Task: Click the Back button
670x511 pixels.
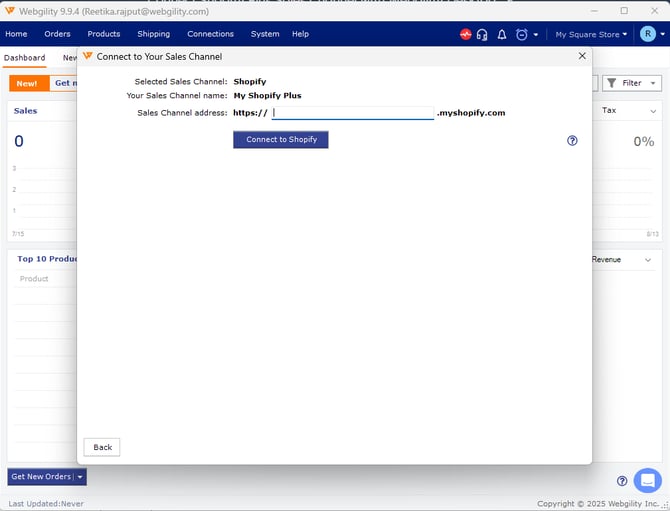Action: click(x=102, y=447)
